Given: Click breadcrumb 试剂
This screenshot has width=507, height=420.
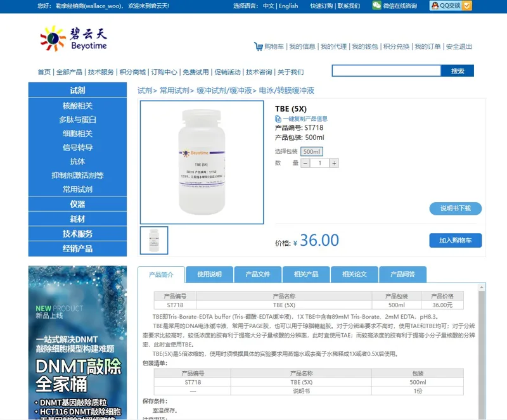Looking at the screenshot, I should click(145, 90).
